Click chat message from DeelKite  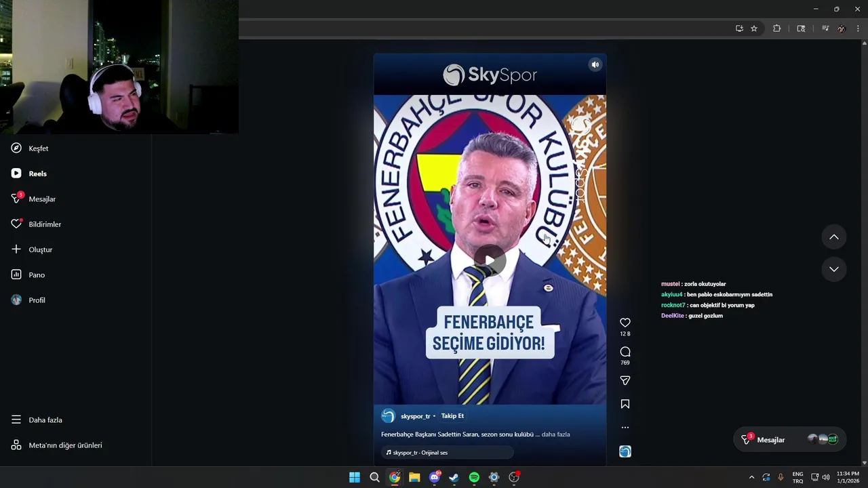(692, 316)
